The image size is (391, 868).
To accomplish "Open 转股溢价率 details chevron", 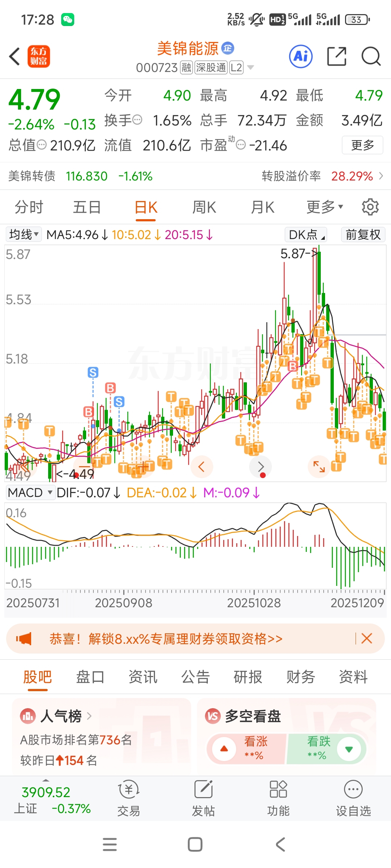I will pos(381,176).
